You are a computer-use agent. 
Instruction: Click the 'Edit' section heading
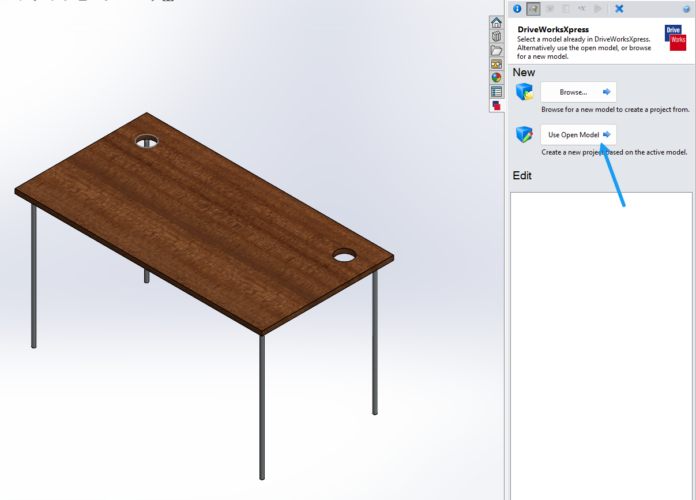(x=522, y=175)
